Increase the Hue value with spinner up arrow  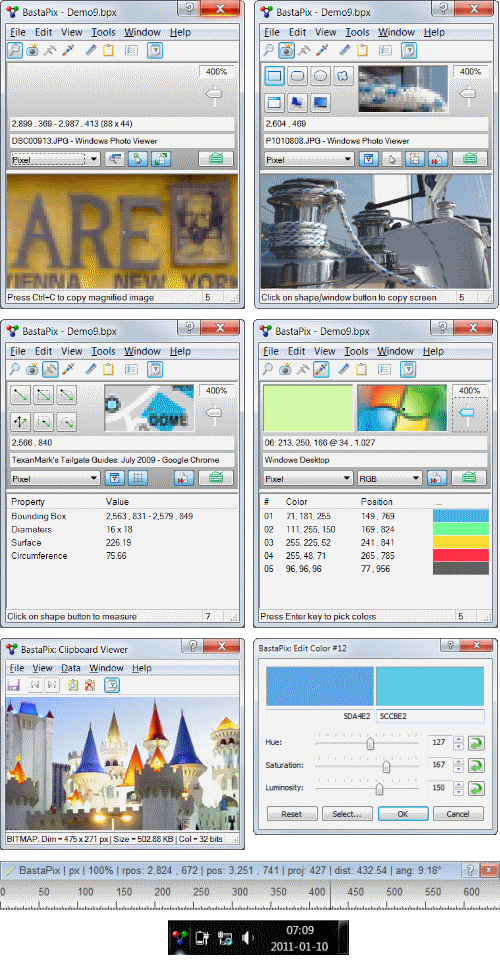(458, 740)
